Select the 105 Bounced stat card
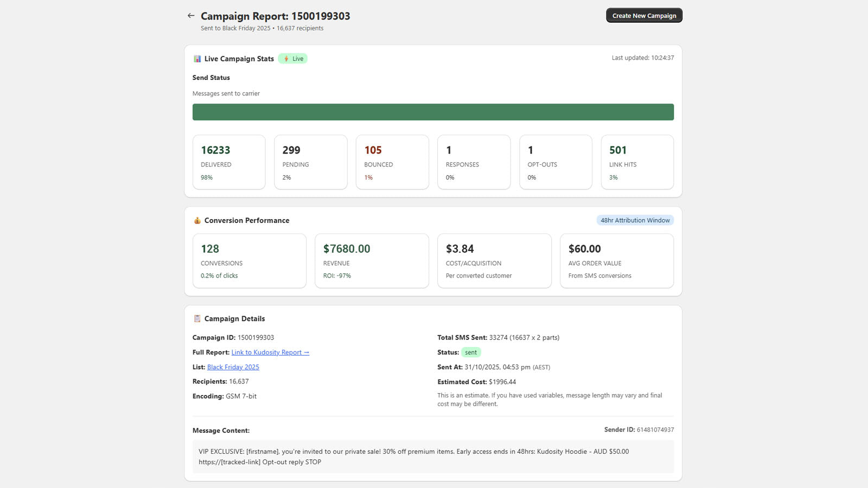Viewport: 868px width, 488px height. 392,162
